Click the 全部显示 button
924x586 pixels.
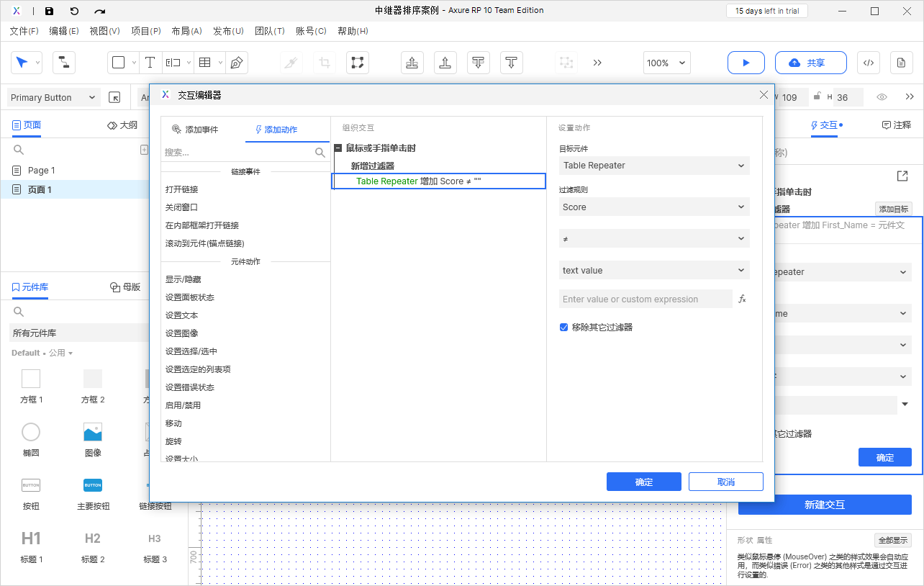(892, 540)
